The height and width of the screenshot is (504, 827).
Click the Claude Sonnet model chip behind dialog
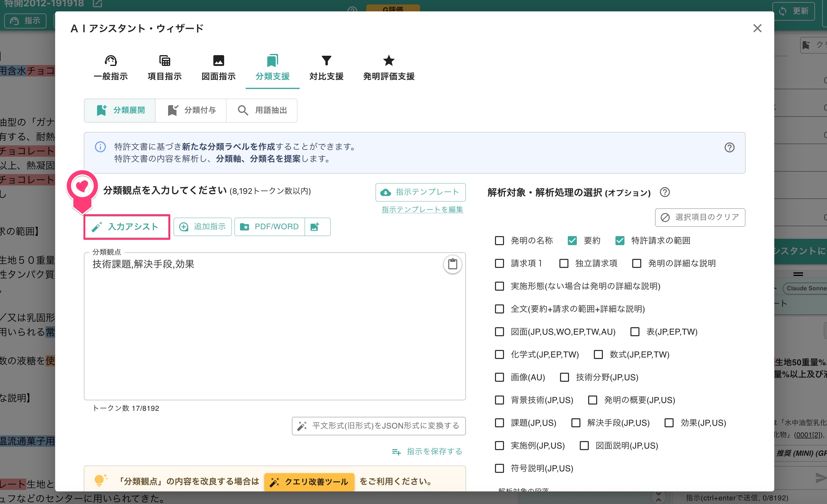tap(805, 288)
